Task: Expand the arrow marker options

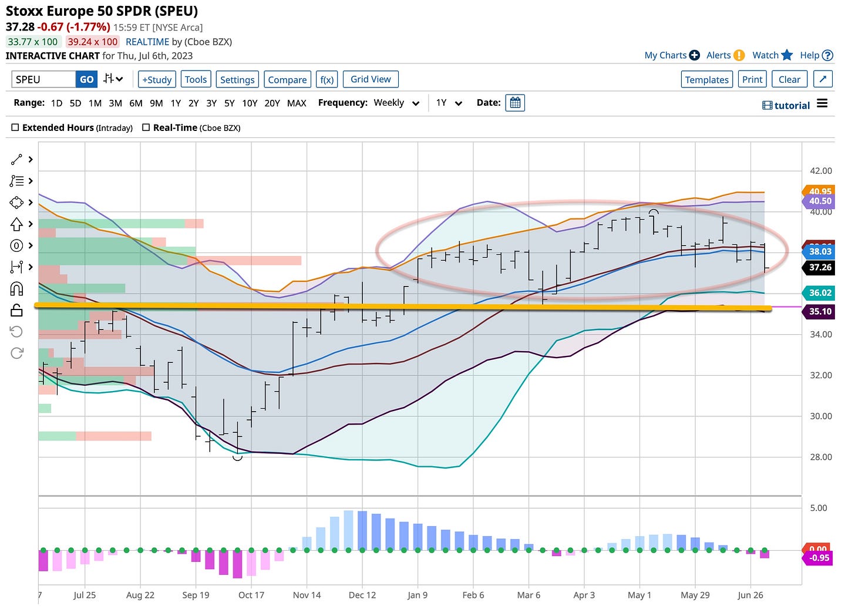Action: tap(31, 224)
